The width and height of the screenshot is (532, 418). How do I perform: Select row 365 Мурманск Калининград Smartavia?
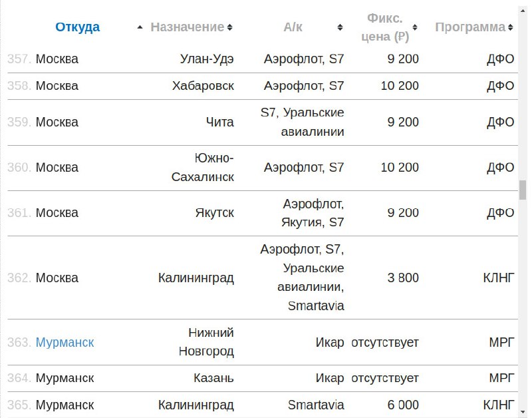pyautogui.click(x=263, y=405)
